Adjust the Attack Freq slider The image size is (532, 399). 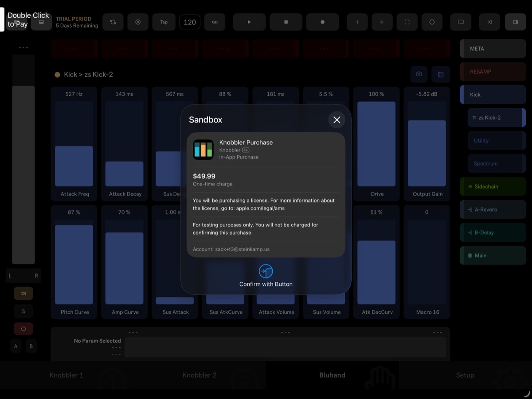[74, 144]
